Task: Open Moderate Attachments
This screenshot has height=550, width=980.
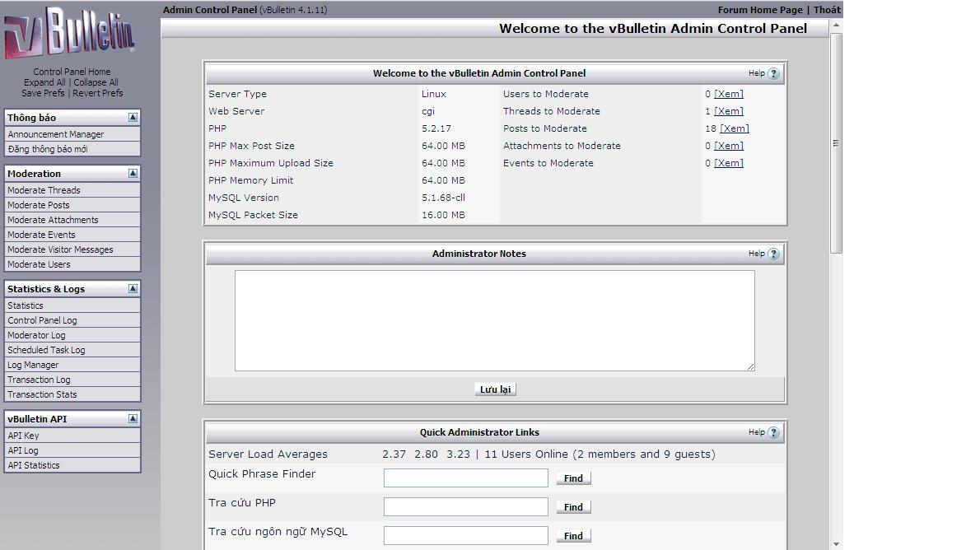Action: click(x=72, y=220)
